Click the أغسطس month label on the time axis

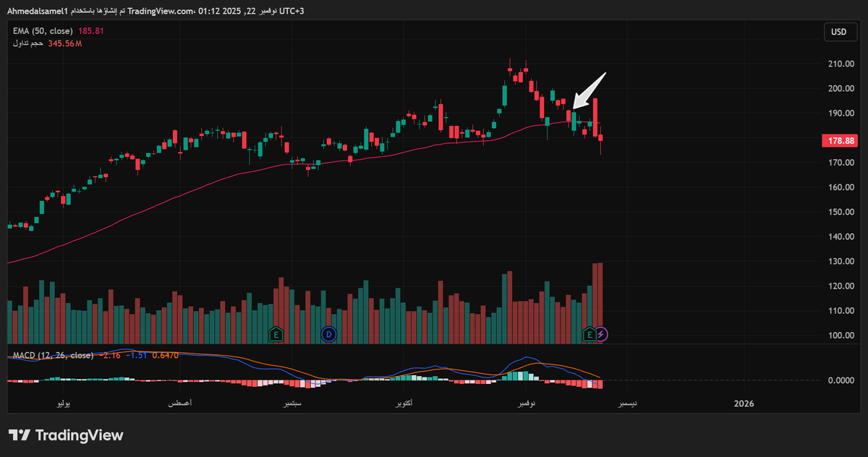(179, 404)
